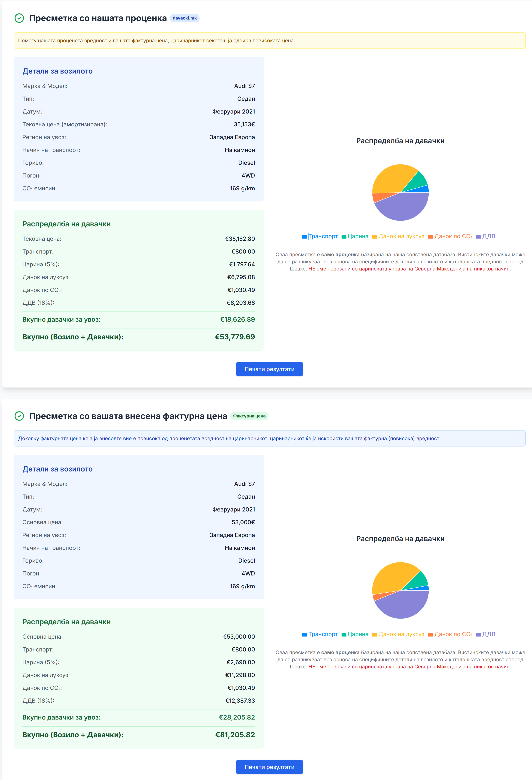Toggle 'Царина' legend item in top chart

click(355, 236)
